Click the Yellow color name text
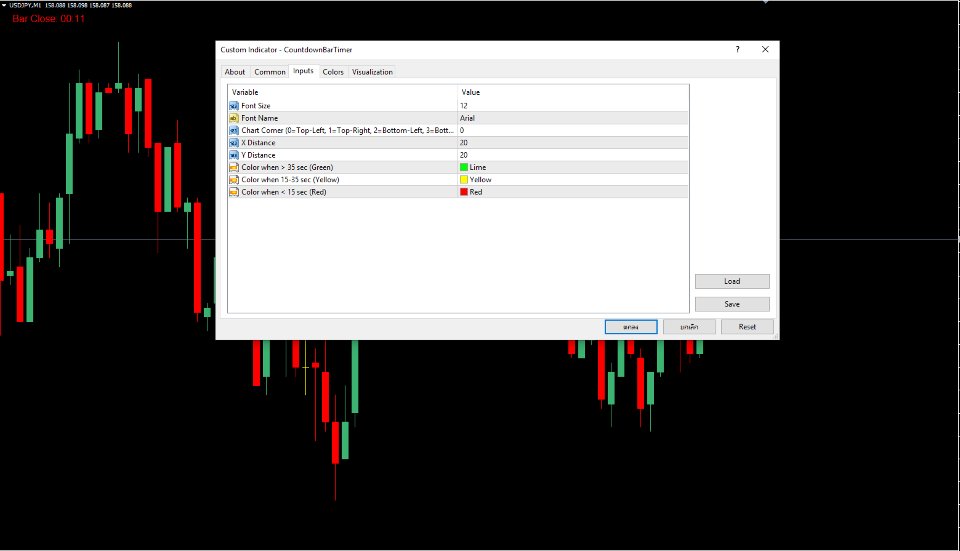This screenshot has height=551, width=960. 481,179
